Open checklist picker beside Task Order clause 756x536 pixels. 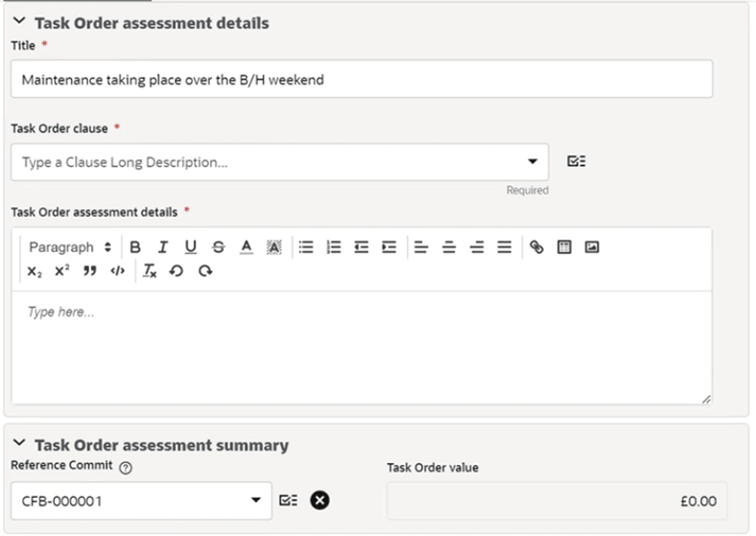[x=577, y=161]
